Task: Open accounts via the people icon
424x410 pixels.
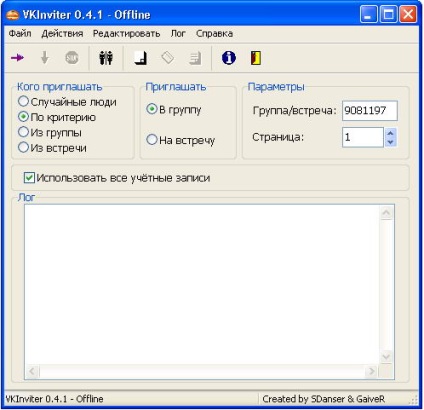Action: (106, 58)
